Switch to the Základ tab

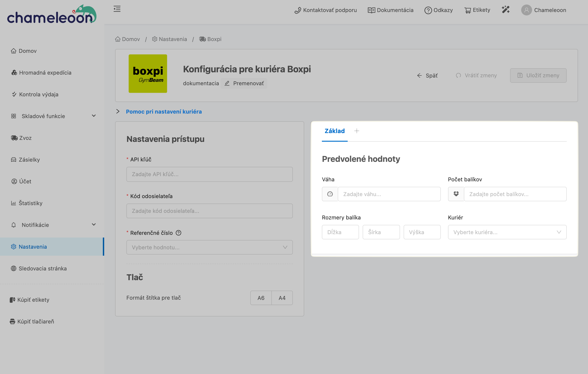pyautogui.click(x=334, y=131)
